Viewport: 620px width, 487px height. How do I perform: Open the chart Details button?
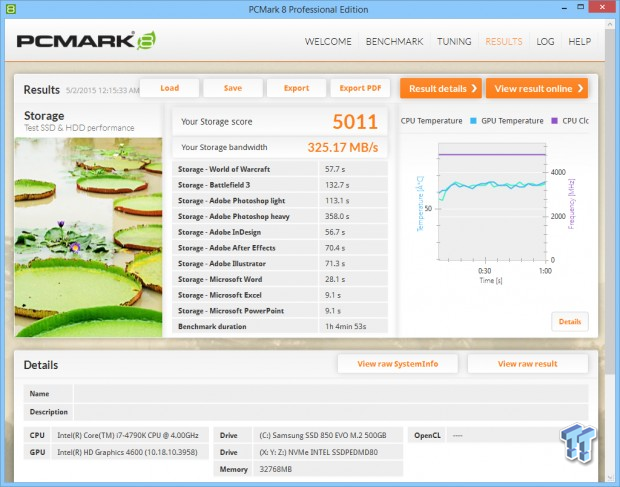(570, 321)
